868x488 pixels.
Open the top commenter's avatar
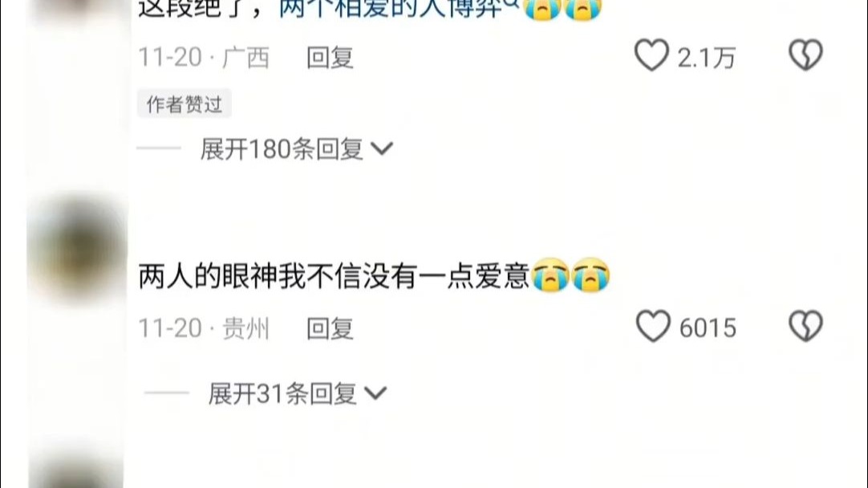click(x=77, y=10)
